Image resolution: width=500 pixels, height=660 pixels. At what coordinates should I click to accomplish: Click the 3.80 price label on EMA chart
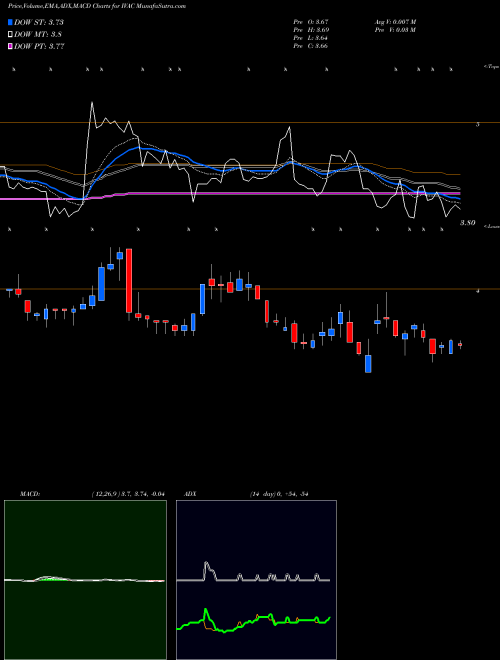coord(468,223)
